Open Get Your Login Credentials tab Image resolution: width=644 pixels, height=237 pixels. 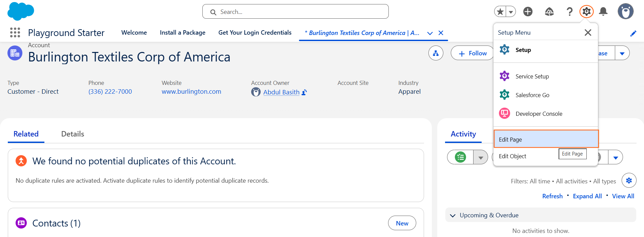pos(255,33)
